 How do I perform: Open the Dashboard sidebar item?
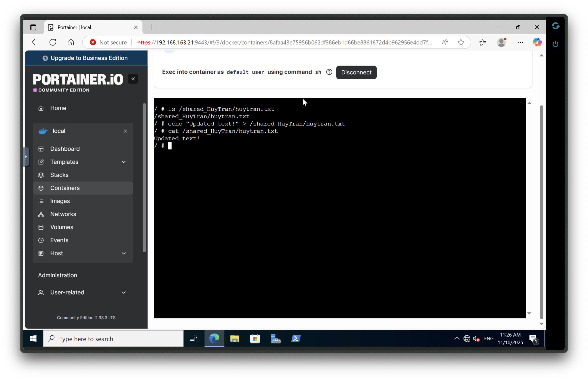point(65,149)
